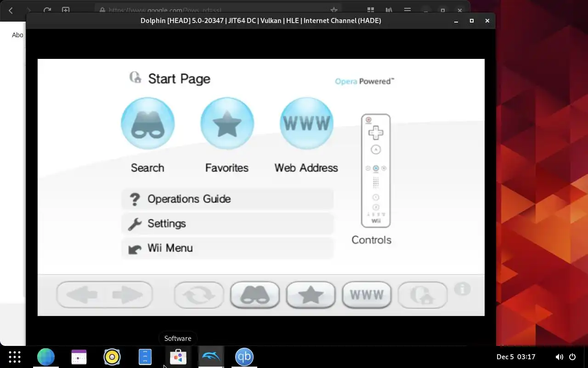Open the Web Address WWW bubble

pyautogui.click(x=306, y=123)
